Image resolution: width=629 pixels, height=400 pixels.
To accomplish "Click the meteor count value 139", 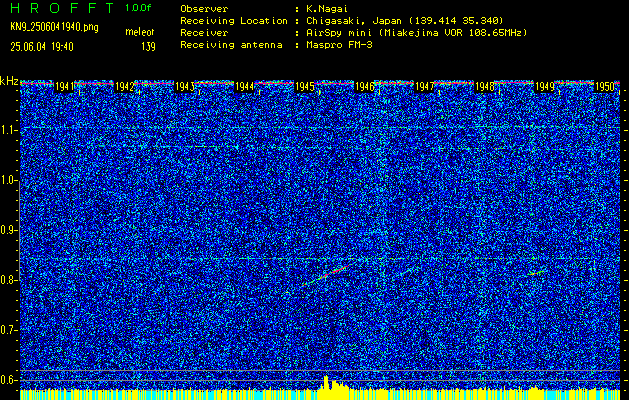I will (148, 47).
